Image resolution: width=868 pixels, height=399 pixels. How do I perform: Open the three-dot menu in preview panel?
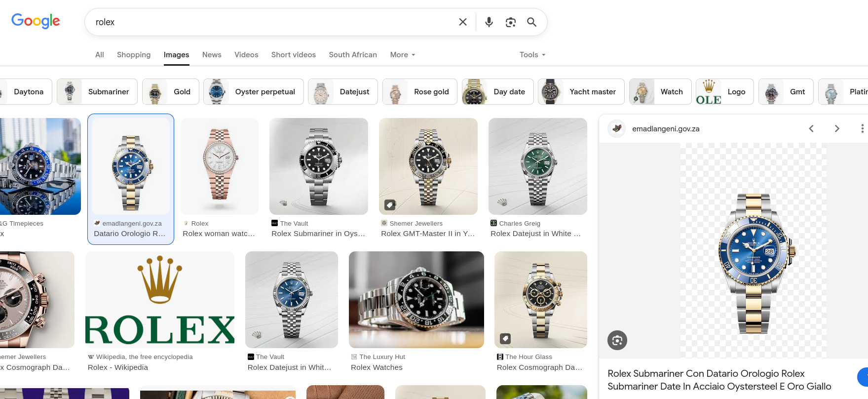(x=862, y=128)
